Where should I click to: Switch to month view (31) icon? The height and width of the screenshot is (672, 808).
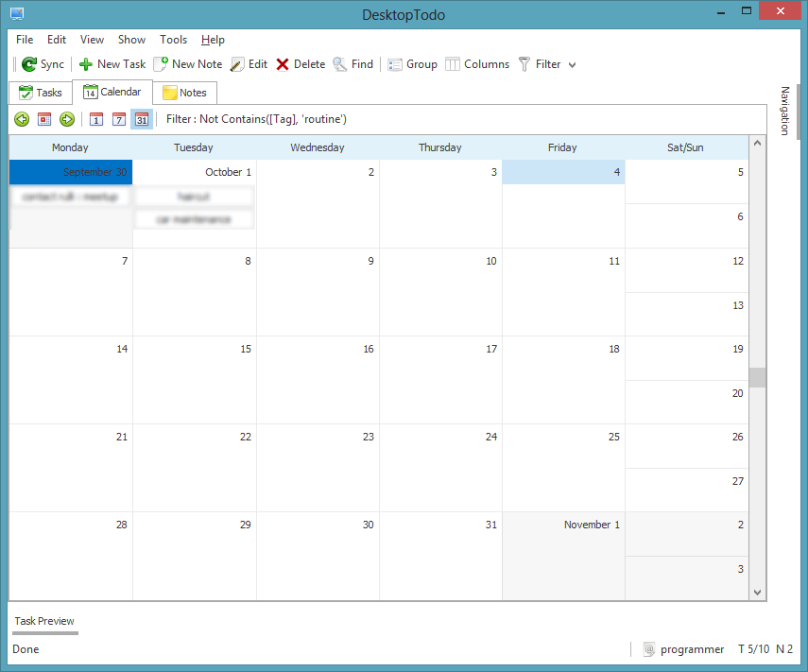coord(142,119)
